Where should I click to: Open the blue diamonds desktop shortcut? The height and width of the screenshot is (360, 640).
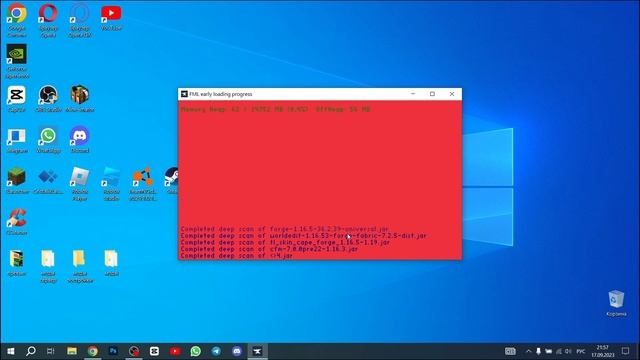pos(48,180)
